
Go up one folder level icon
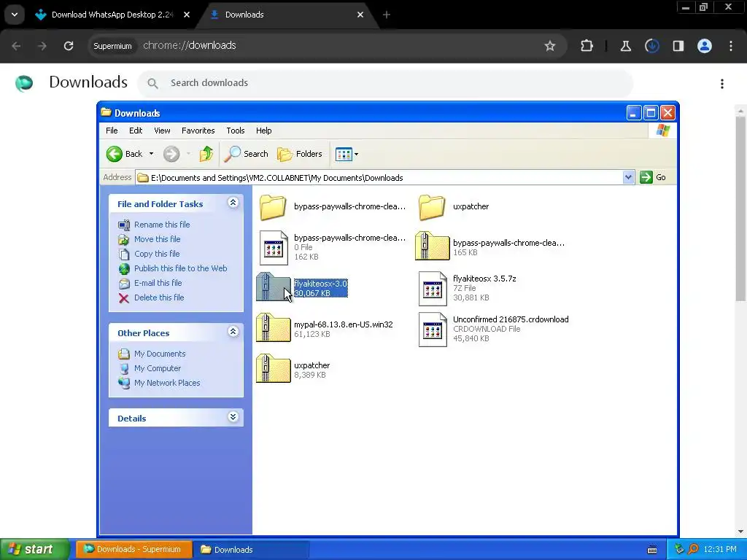click(206, 154)
